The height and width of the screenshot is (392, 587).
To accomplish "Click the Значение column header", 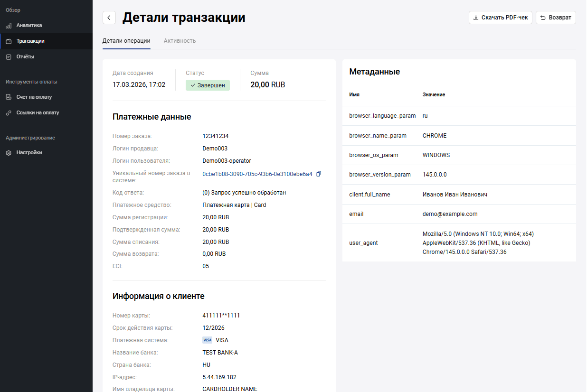I will pos(434,95).
